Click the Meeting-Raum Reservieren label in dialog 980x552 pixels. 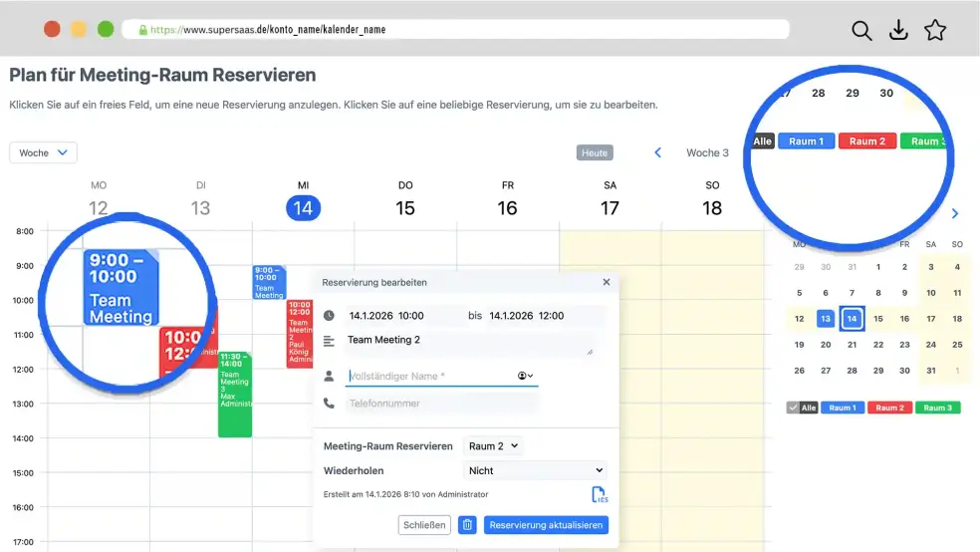pos(388,446)
